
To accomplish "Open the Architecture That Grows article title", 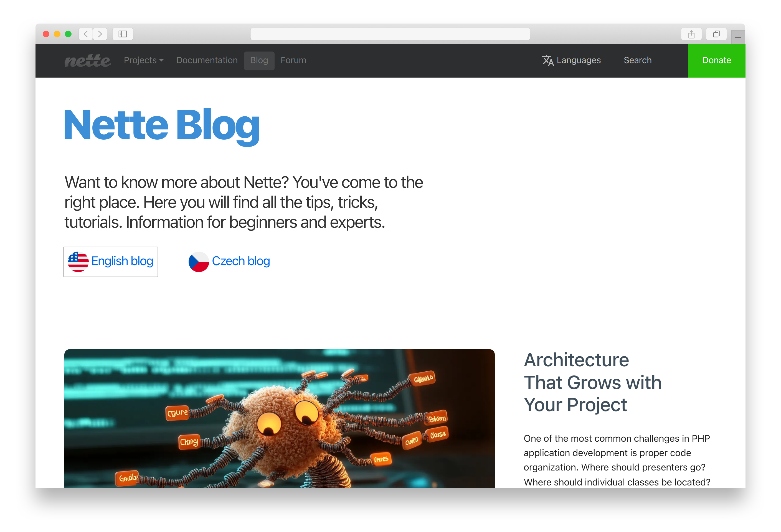I will (592, 382).
